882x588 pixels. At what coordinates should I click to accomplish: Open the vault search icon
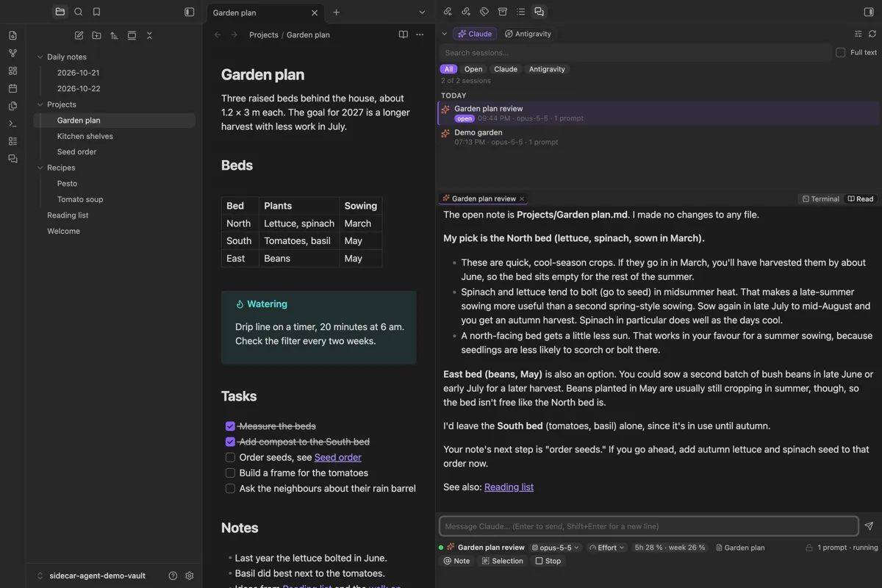(x=79, y=12)
